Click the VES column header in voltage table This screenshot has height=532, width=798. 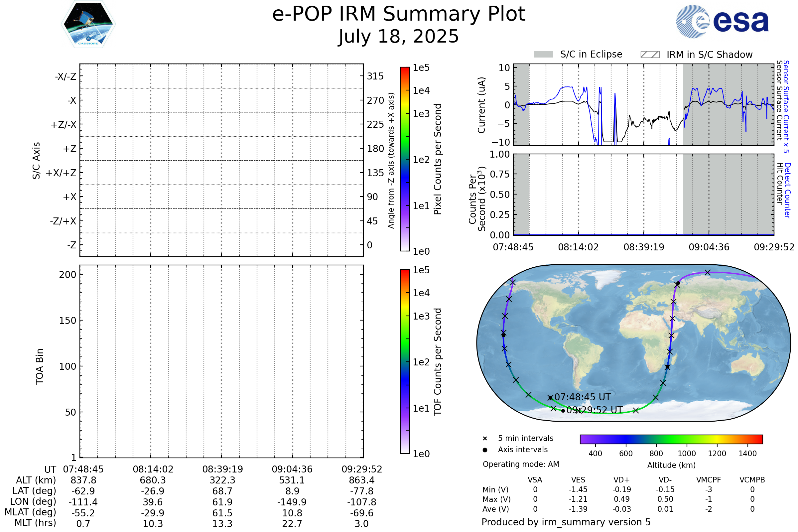(x=578, y=480)
